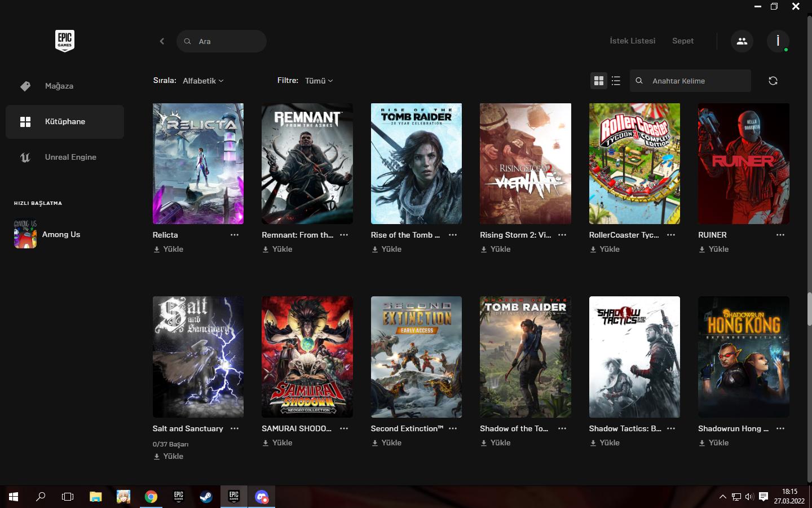Open the Samurai Shodown cover art

click(x=307, y=357)
